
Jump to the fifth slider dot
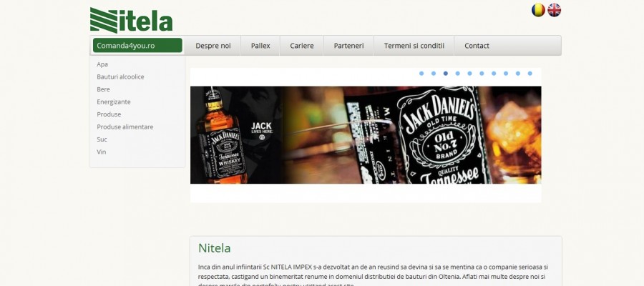click(x=469, y=74)
